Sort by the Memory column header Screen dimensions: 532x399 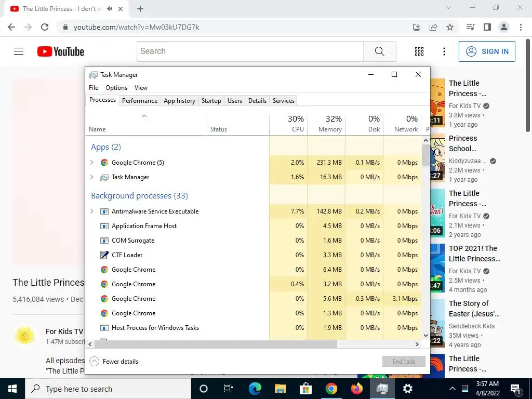pyautogui.click(x=326, y=124)
